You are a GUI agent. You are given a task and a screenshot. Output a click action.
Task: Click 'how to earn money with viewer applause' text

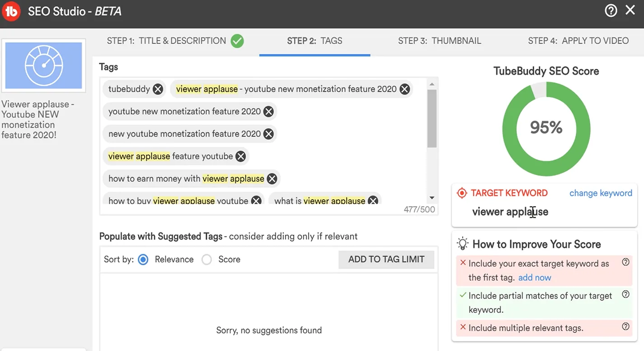pos(186,178)
